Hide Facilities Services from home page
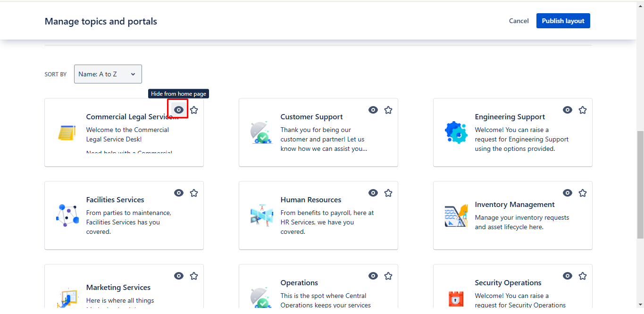The image size is (644, 314). [179, 193]
